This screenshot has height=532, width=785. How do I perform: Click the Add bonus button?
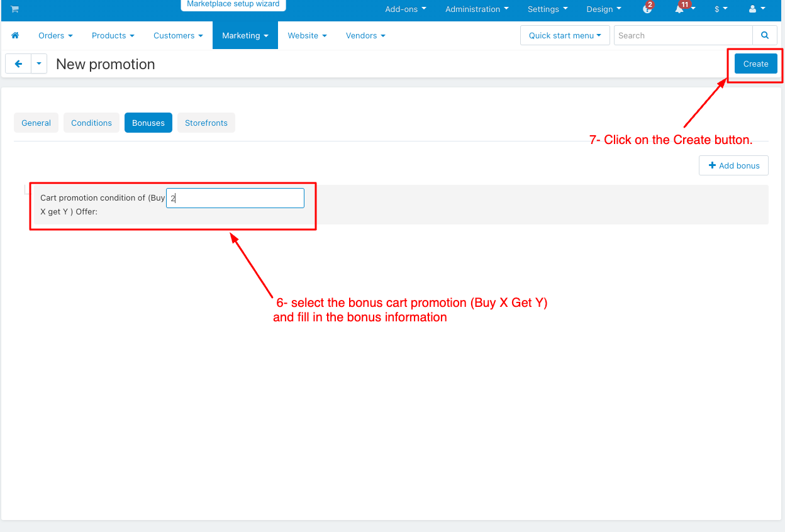[733, 166]
